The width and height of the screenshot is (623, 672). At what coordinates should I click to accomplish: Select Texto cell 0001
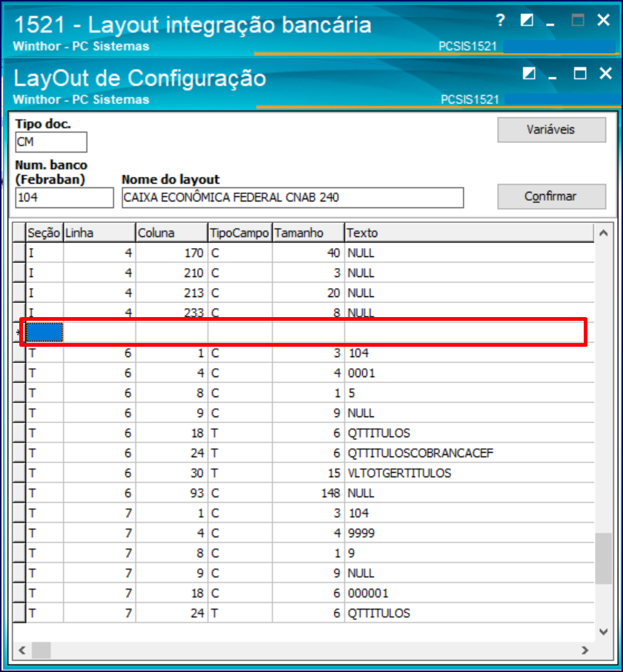point(470,373)
